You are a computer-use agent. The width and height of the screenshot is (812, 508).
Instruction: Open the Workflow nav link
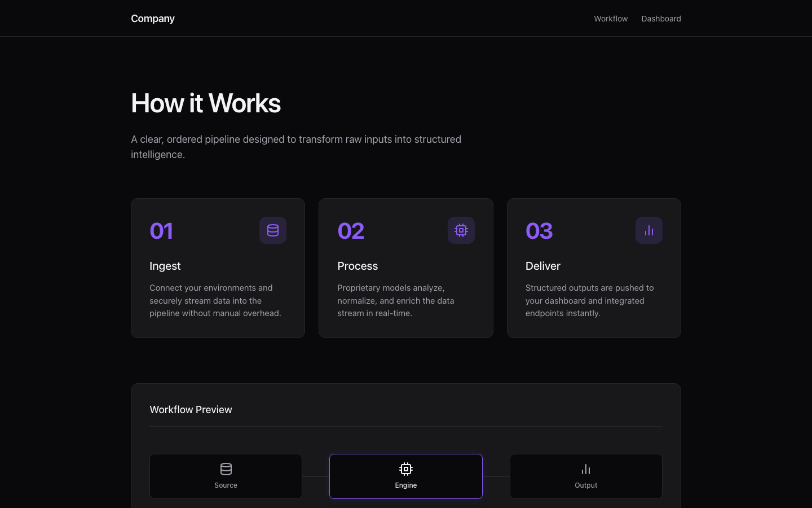(611, 19)
